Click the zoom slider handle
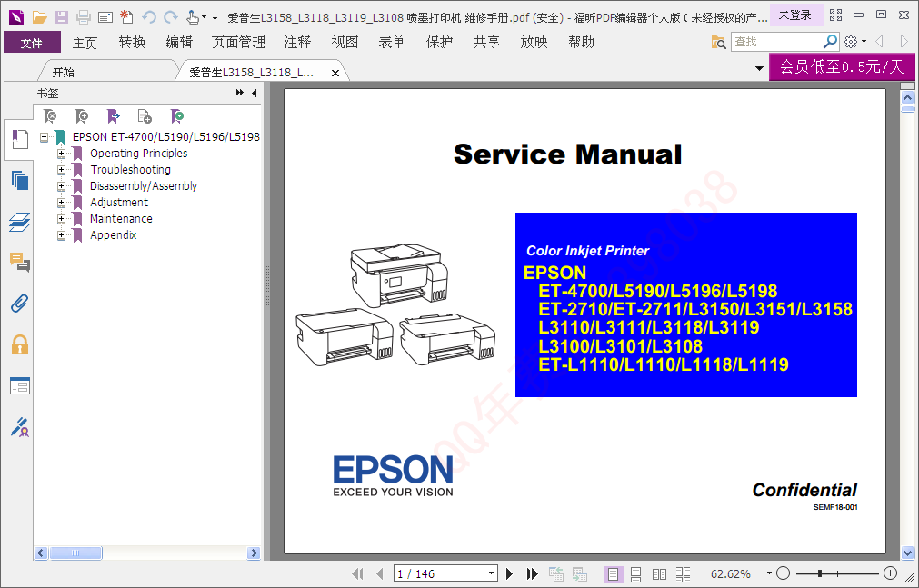The image size is (919, 588). 819,573
